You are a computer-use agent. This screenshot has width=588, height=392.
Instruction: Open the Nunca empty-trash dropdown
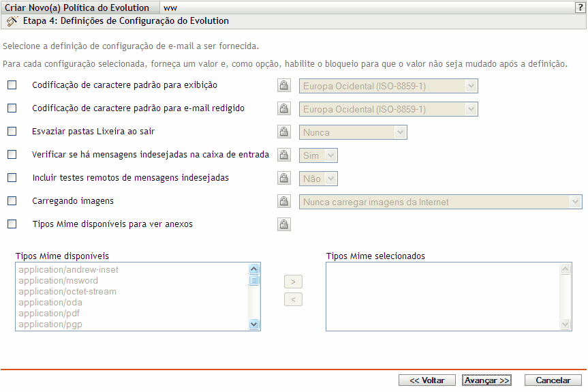(x=353, y=132)
